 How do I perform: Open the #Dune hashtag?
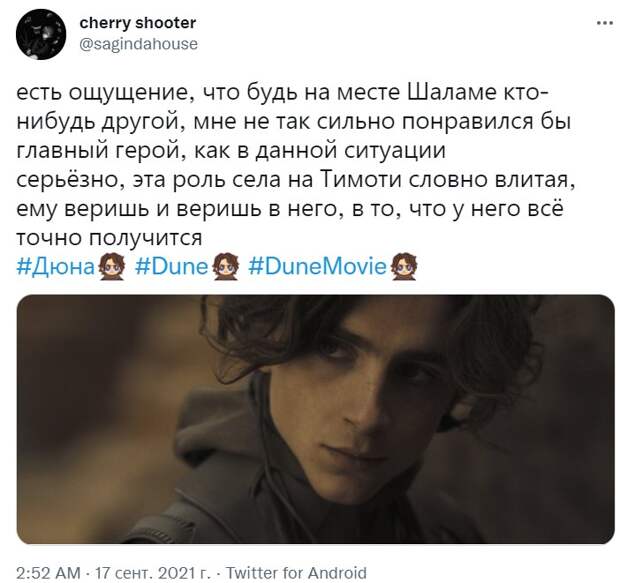click(x=172, y=267)
